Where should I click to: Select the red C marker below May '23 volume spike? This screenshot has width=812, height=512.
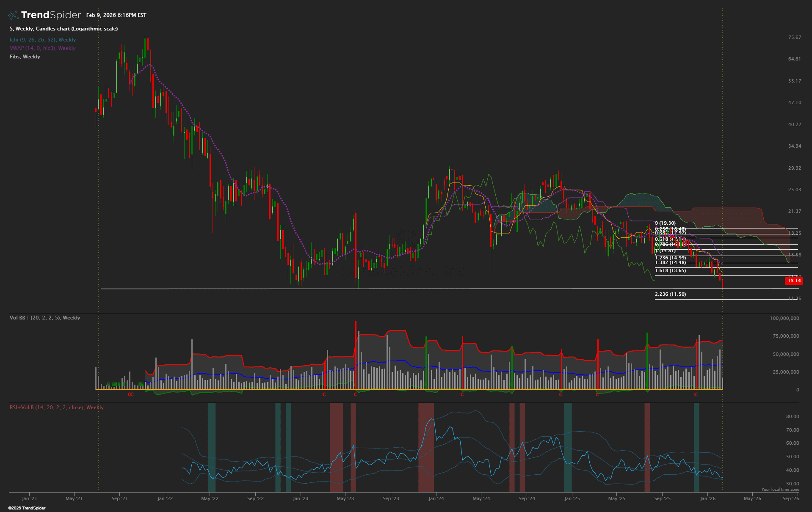click(356, 394)
